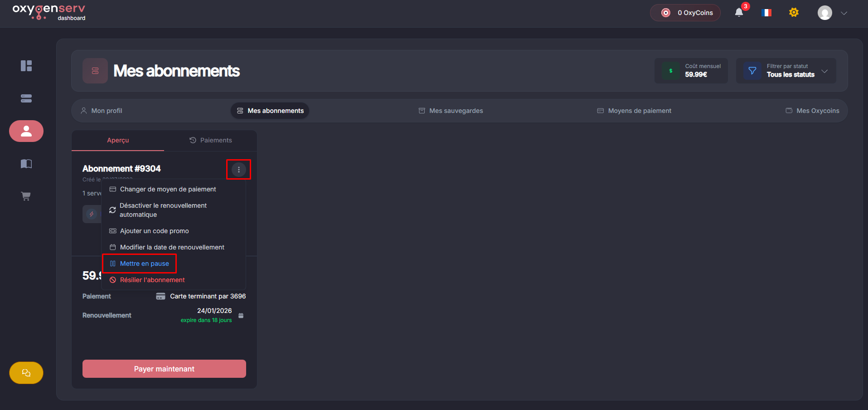Disable automatic renewal option

[163, 210]
